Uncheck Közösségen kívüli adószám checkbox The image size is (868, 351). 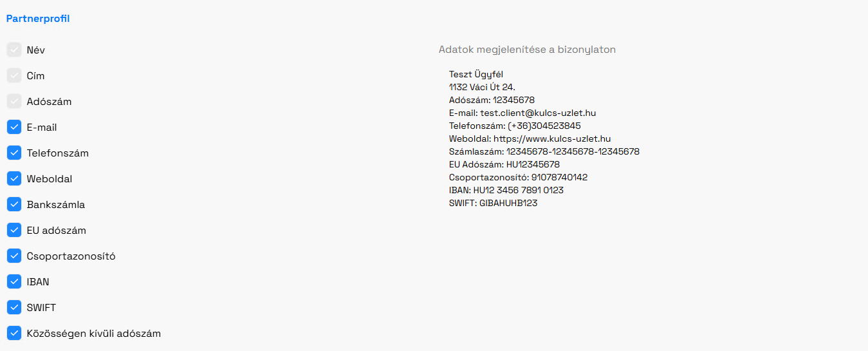click(x=14, y=333)
